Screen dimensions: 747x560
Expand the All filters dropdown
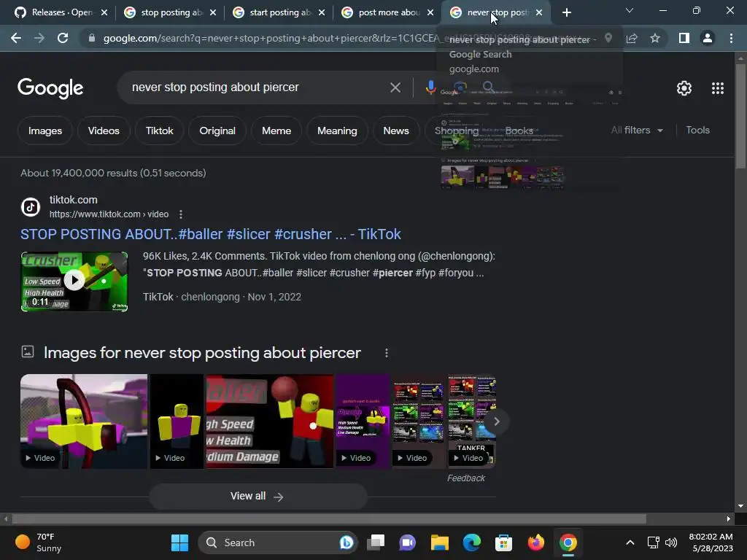point(636,130)
